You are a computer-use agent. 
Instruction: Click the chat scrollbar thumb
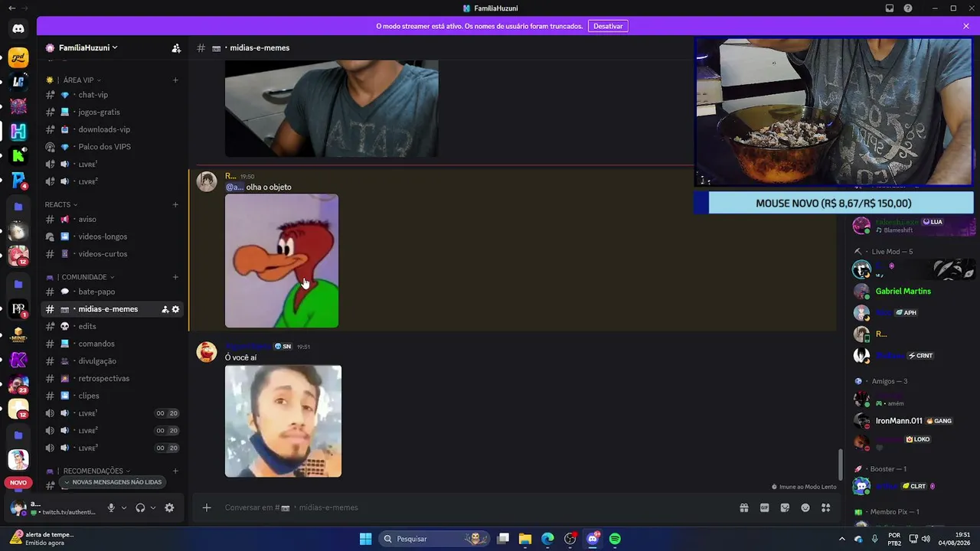pos(840,465)
